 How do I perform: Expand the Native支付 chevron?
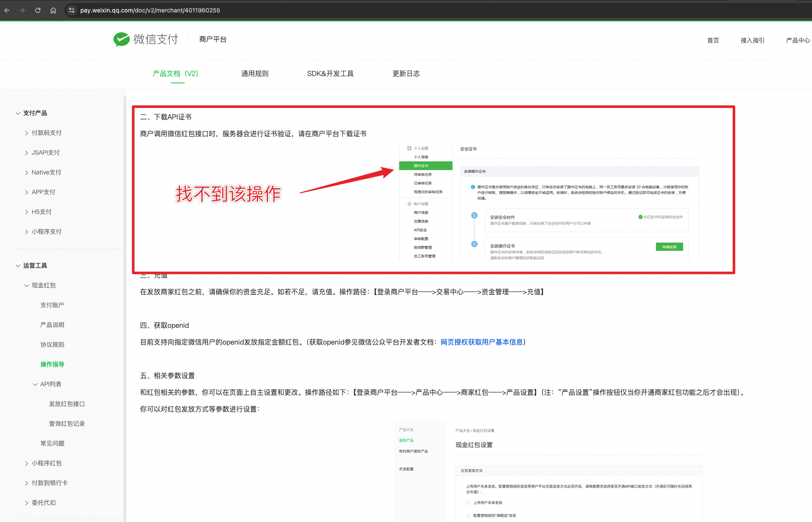pyautogui.click(x=27, y=173)
